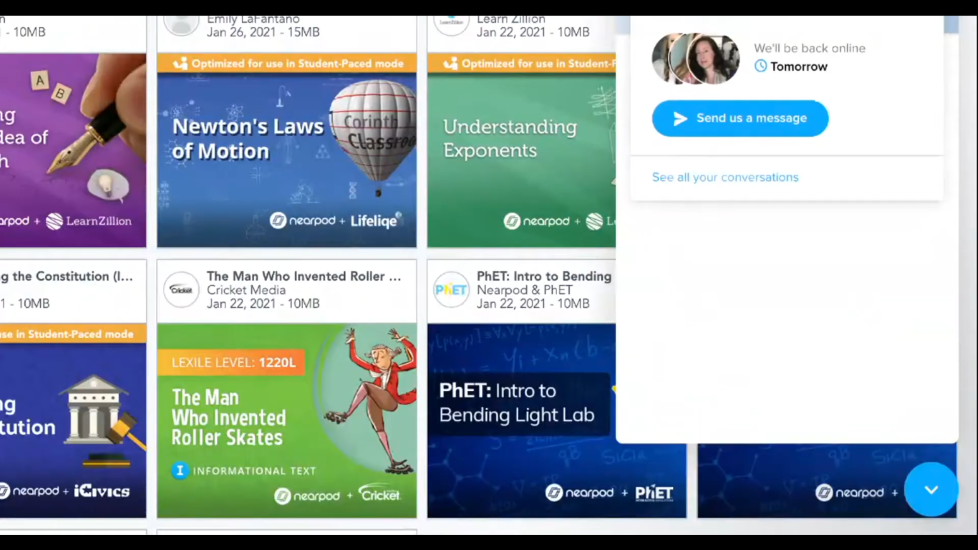Click the 'Optimized for use in Student-Paced mode' banner on Newton's Laws

[x=287, y=63]
